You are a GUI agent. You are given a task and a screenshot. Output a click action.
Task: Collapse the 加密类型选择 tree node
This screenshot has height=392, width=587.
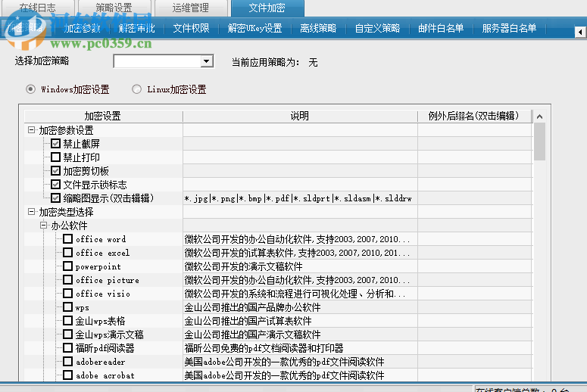(x=32, y=212)
